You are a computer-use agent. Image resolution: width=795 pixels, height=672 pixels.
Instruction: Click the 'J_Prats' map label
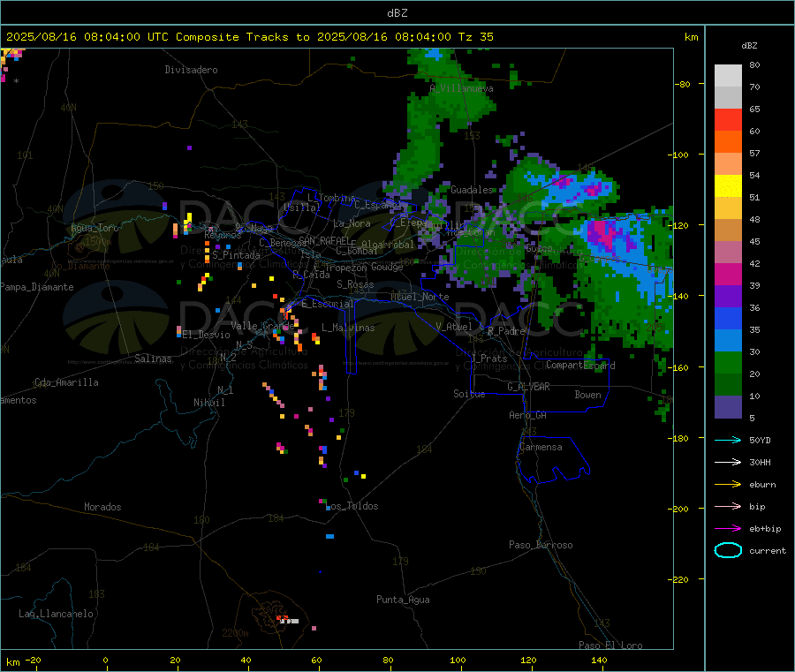click(x=489, y=359)
